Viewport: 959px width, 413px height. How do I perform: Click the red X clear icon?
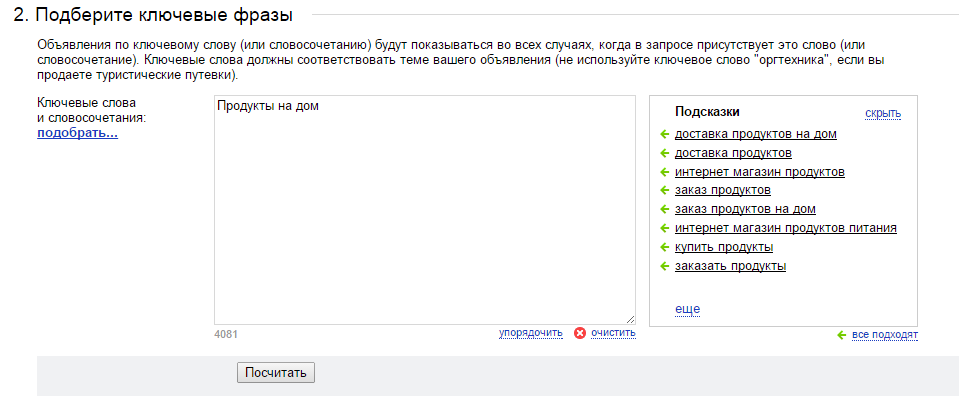pos(580,333)
